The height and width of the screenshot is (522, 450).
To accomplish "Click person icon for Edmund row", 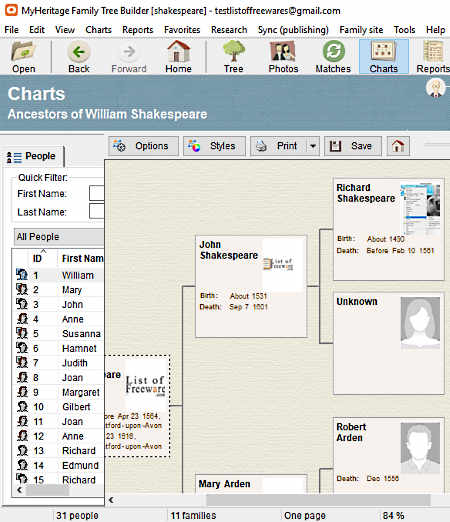I will (x=22, y=465).
